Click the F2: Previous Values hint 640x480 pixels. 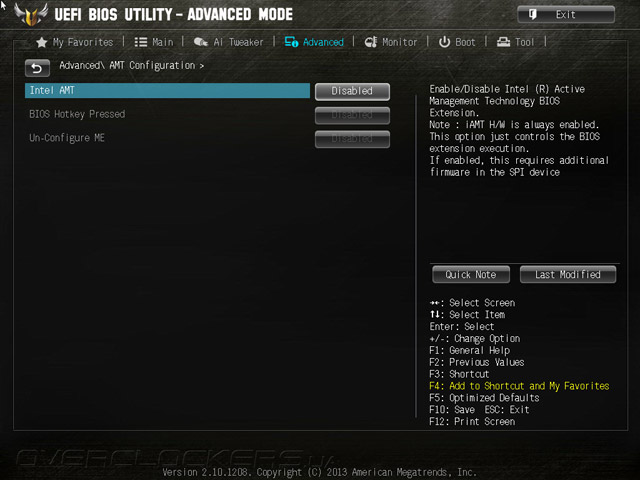point(477,362)
